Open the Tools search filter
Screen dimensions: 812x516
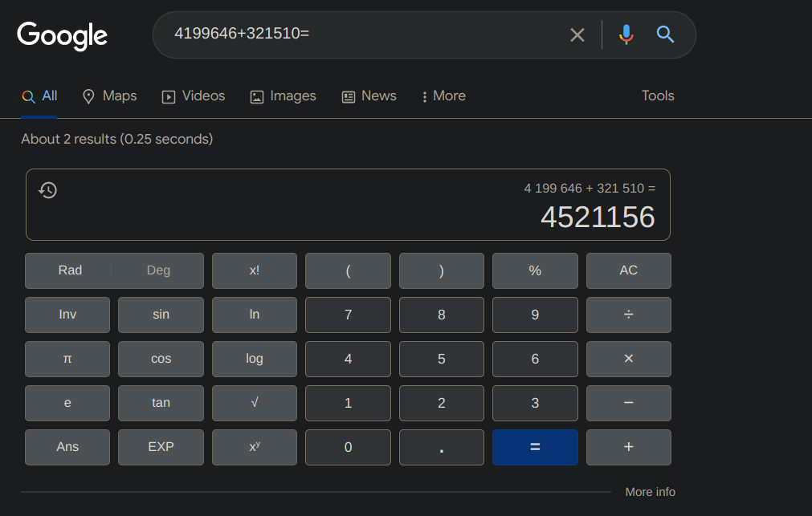[657, 95]
